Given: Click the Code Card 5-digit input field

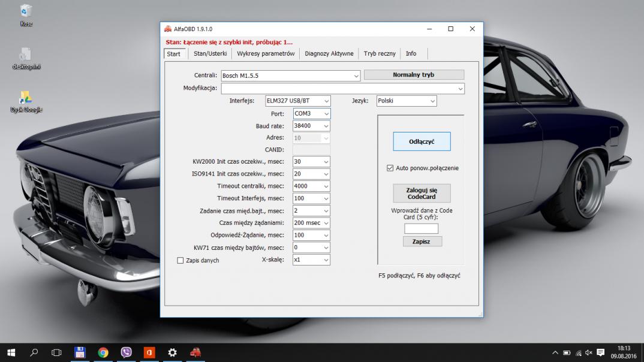Looking at the screenshot, I should [421, 228].
